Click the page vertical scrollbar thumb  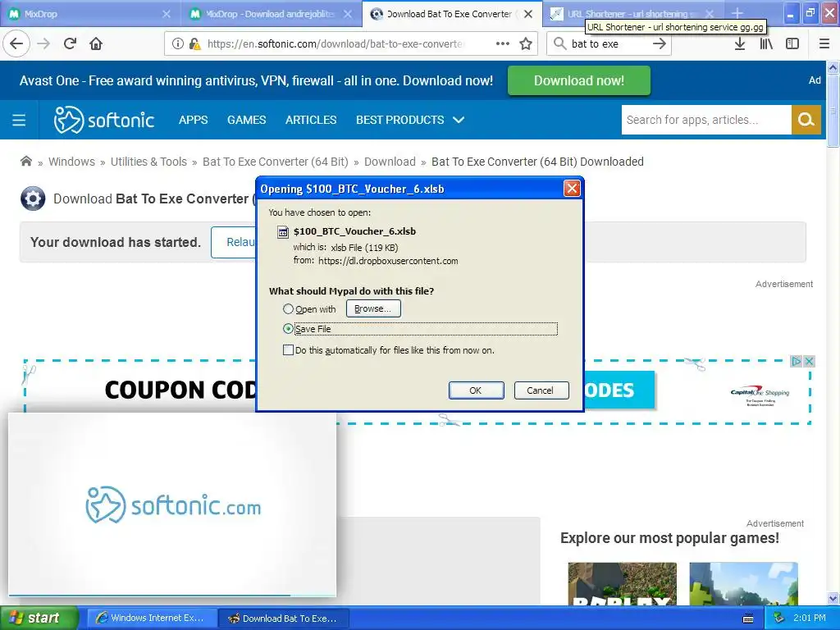point(833,110)
